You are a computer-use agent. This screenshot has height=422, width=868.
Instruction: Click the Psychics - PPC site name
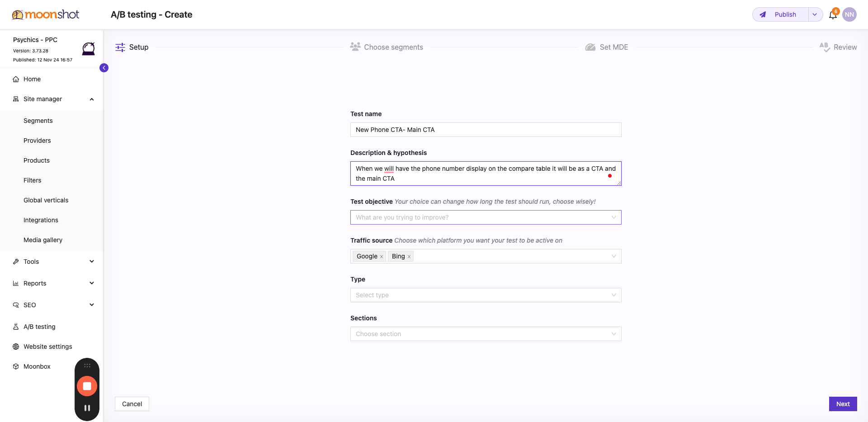click(35, 40)
